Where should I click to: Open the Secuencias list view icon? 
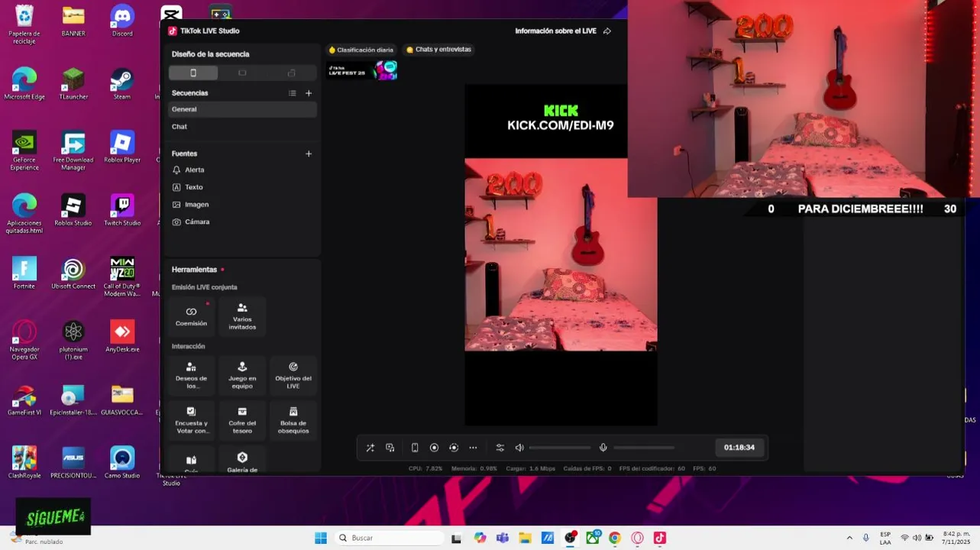tap(292, 93)
